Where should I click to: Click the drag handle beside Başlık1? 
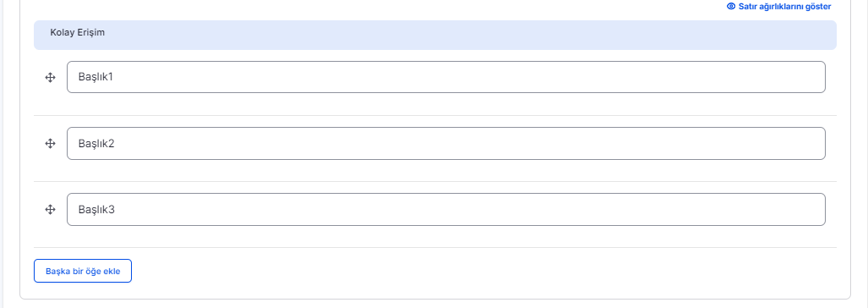(51, 78)
